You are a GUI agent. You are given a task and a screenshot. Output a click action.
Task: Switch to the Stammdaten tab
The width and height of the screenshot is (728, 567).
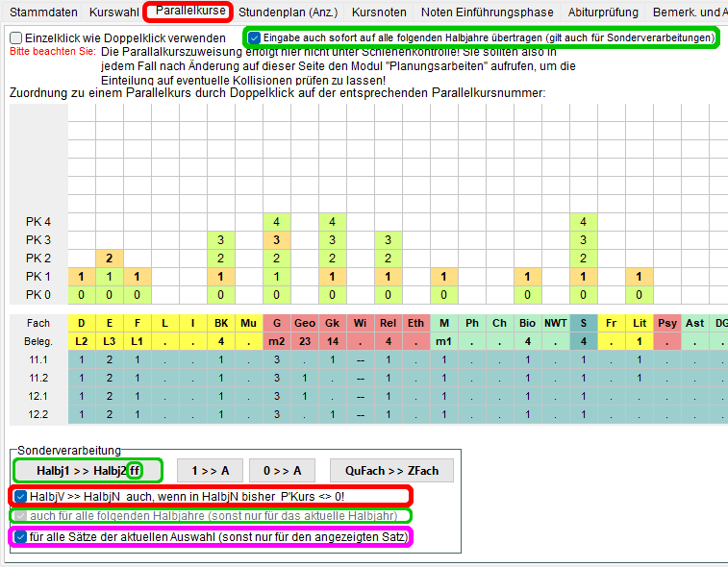43,12
